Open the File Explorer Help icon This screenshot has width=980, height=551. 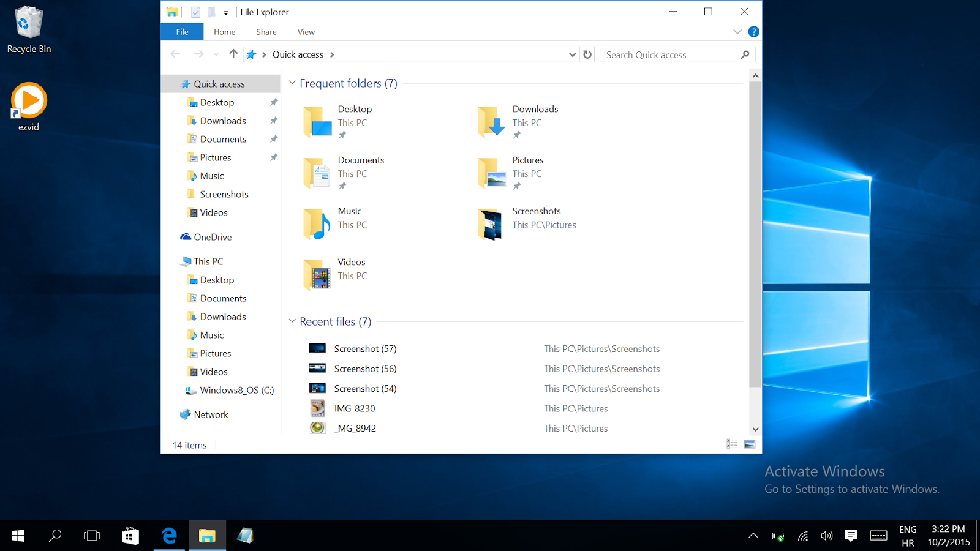point(754,32)
